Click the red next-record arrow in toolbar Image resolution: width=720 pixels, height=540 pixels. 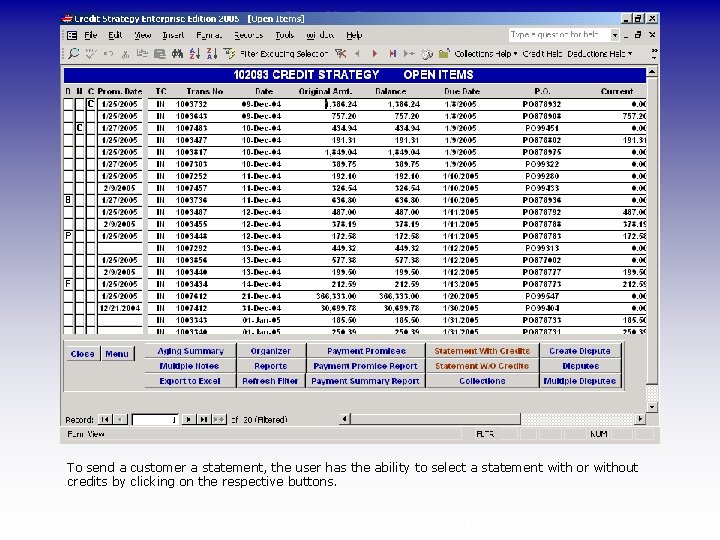tap(375, 54)
